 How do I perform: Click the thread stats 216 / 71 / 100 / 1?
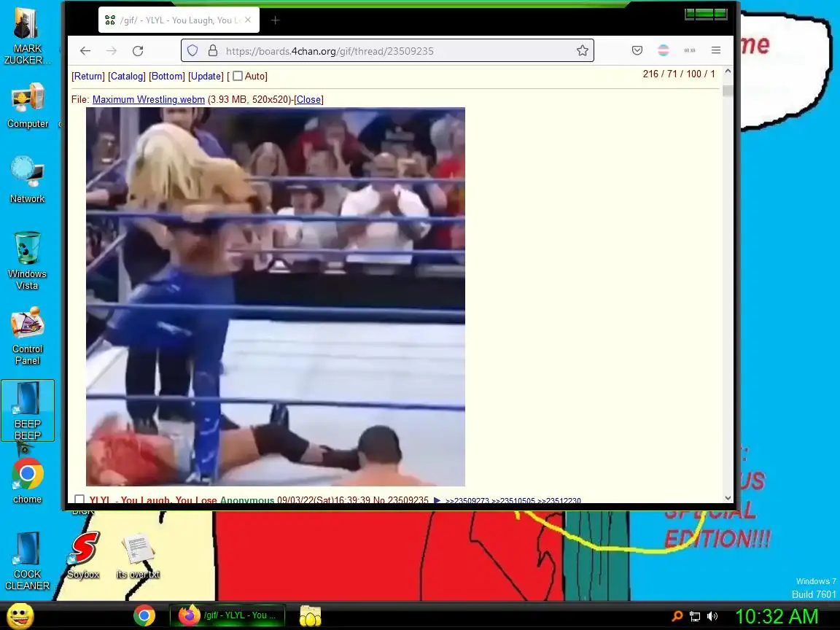[x=679, y=74]
